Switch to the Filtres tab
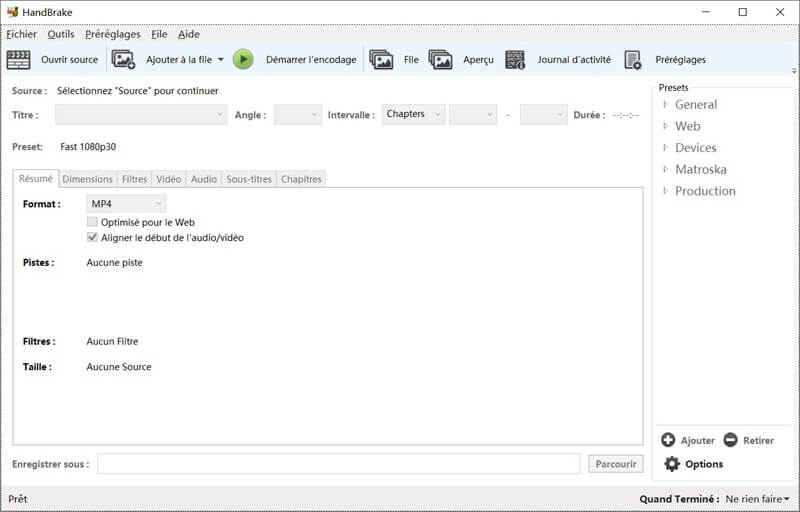This screenshot has height=512, width=800. (x=134, y=179)
